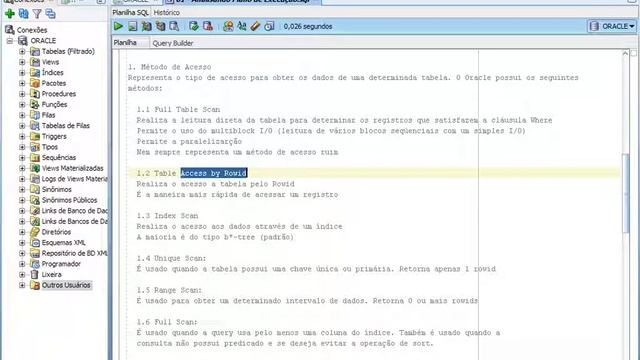Image resolution: width=640 pixels, height=360 pixels.
Task: Add a new connection with green plus
Action: coord(10,14)
